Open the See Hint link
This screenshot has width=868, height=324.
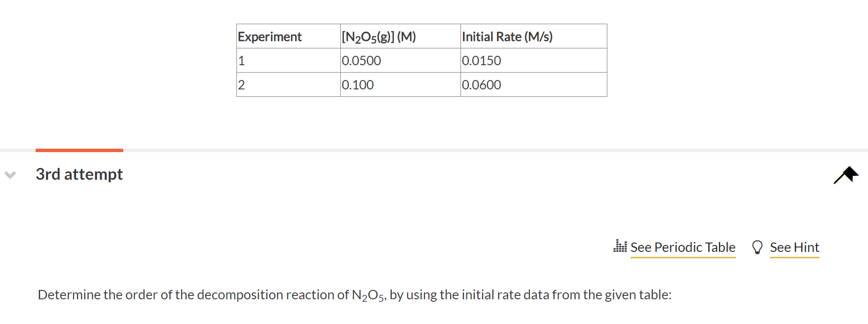point(794,247)
